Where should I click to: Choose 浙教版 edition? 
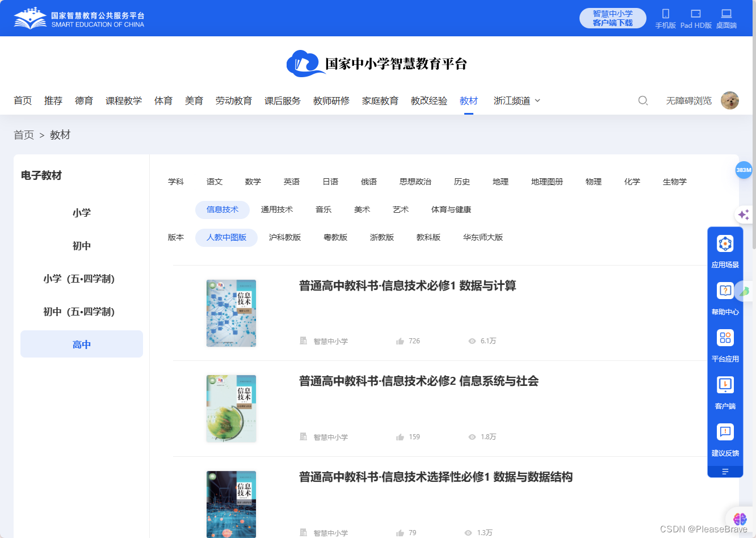pyautogui.click(x=382, y=237)
